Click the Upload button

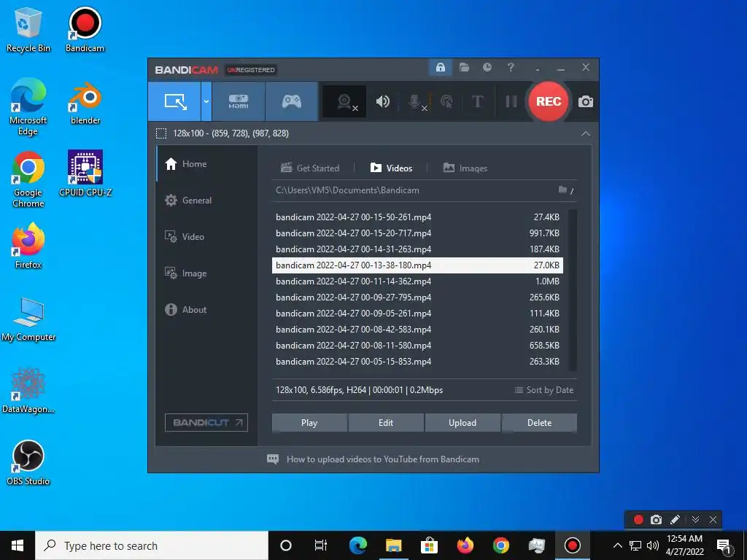(x=462, y=423)
